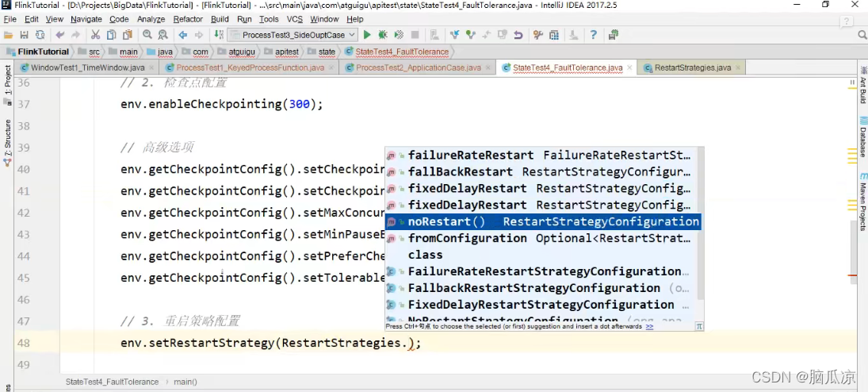Click the VCS Update Project icon
The height and width of the screenshot is (392, 868).
(x=454, y=35)
